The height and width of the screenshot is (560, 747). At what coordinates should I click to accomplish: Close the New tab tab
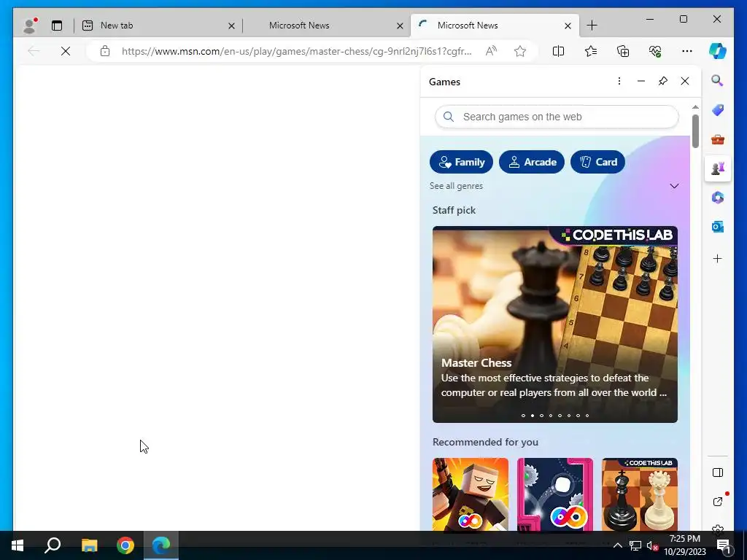231,26
